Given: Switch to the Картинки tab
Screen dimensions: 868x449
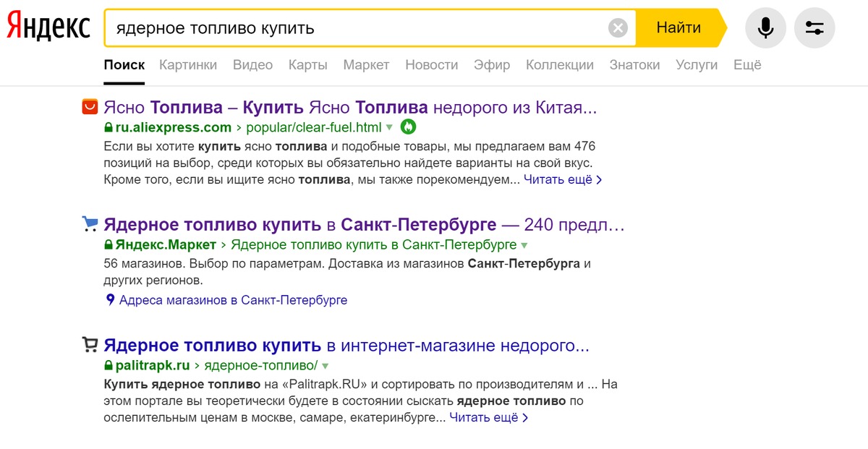Looking at the screenshot, I should [x=188, y=65].
